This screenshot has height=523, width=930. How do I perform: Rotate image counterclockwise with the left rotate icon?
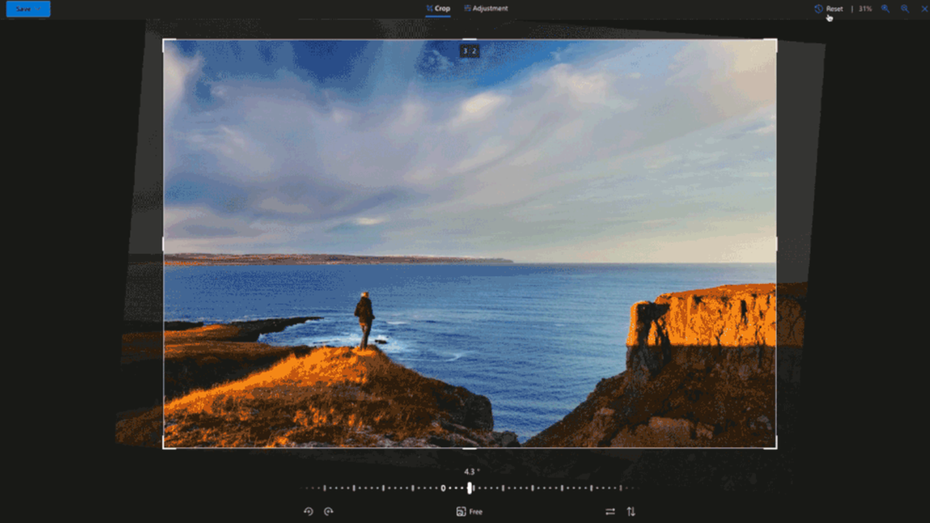click(308, 511)
